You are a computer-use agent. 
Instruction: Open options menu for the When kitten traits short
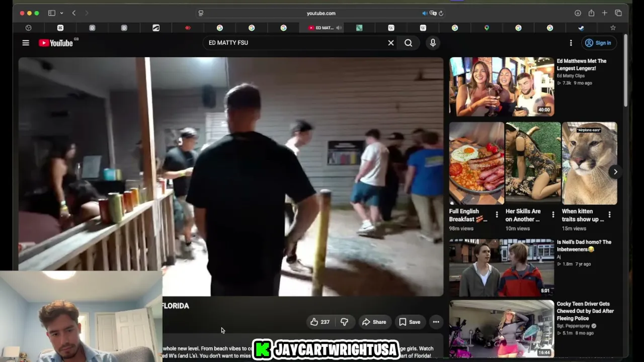[x=609, y=215]
